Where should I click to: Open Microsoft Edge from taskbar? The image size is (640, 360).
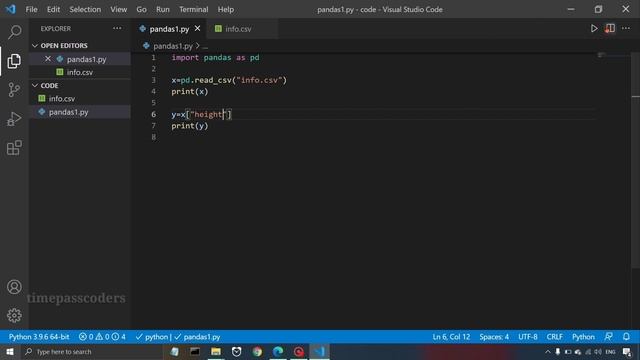(278, 351)
